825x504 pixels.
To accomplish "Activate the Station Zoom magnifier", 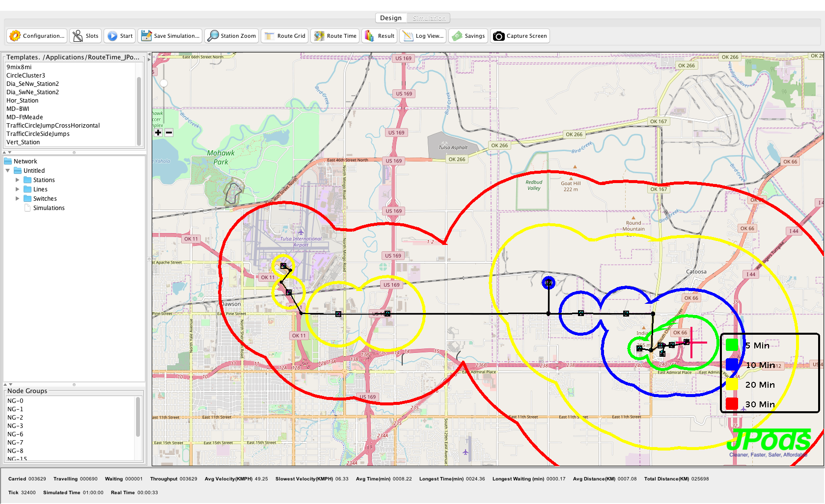I will pos(213,36).
